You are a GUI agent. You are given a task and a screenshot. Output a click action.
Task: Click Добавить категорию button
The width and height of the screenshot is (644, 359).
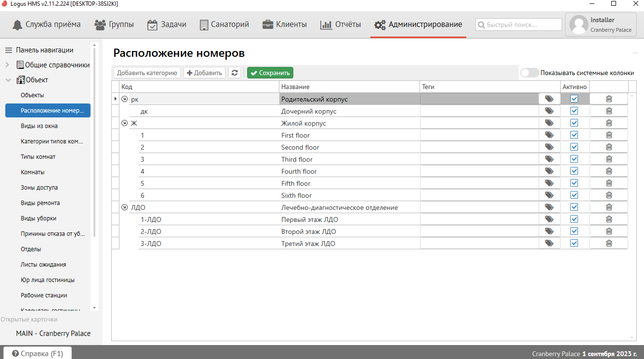(147, 73)
